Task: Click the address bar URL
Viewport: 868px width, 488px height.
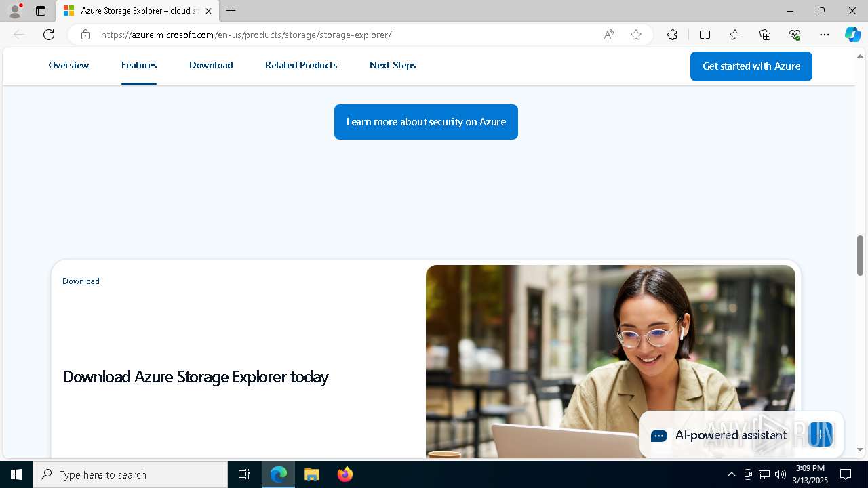Action: [x=246, y=35]
